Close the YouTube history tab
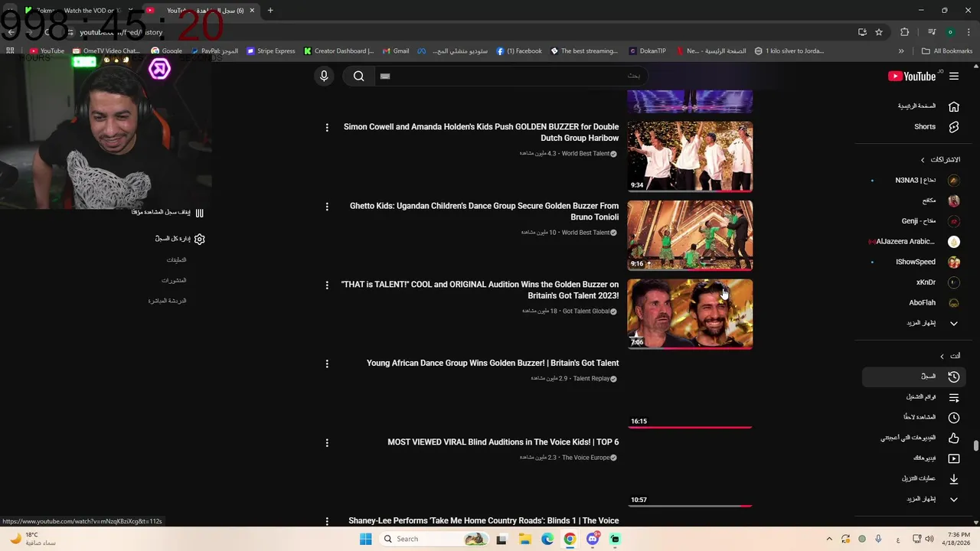This screenshot has width=980, height=551. 252,11
